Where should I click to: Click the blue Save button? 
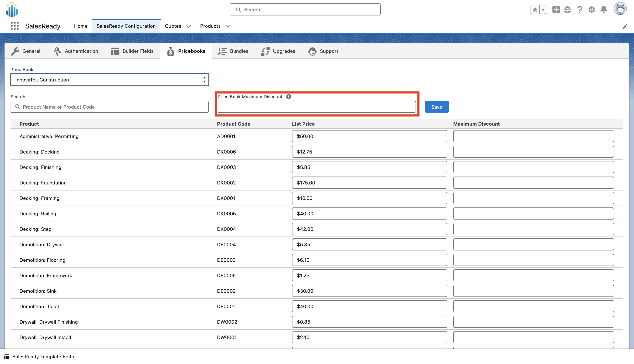(437, 107)
